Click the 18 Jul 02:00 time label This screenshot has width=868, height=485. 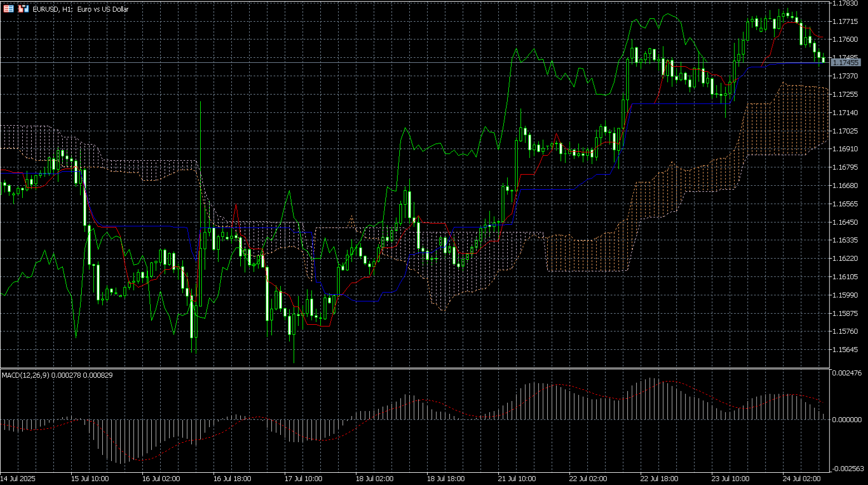(x=375, y=479)
